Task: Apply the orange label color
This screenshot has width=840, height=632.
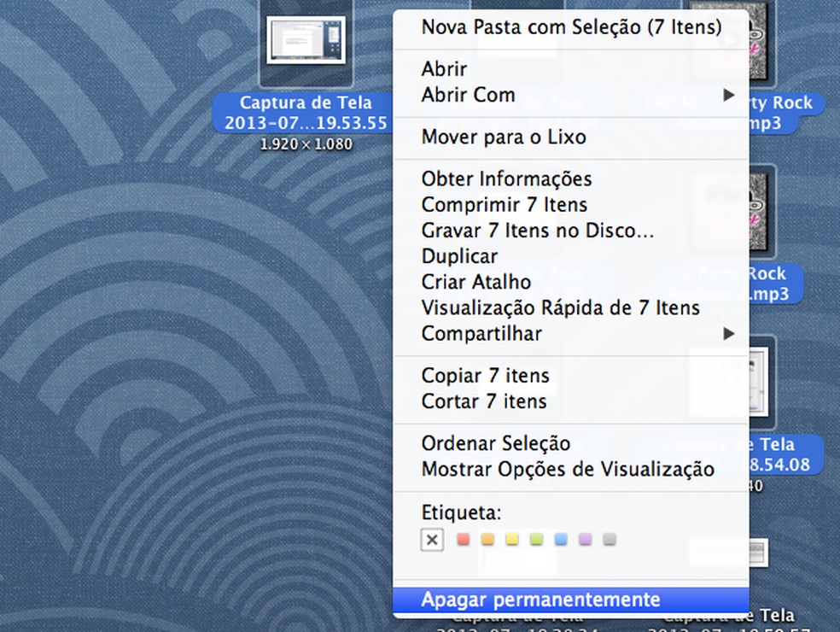Action: [x=487, y=539]
